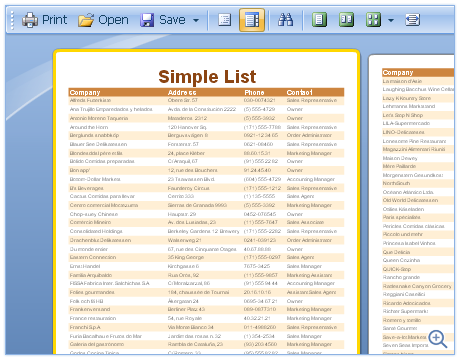Screen dimensions: 460x360
Task: Fit page width with the last toolbar icon
Action: (412, 20)
